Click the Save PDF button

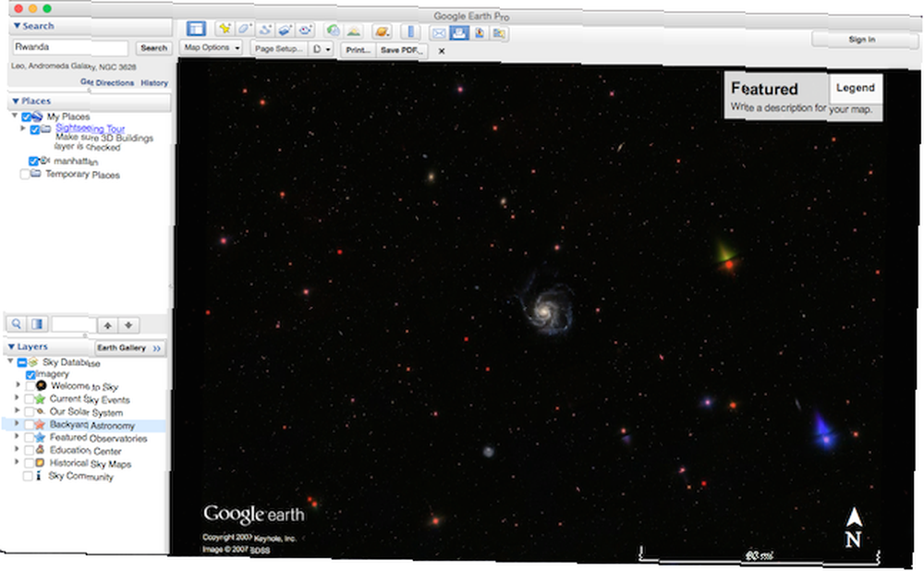401,51
